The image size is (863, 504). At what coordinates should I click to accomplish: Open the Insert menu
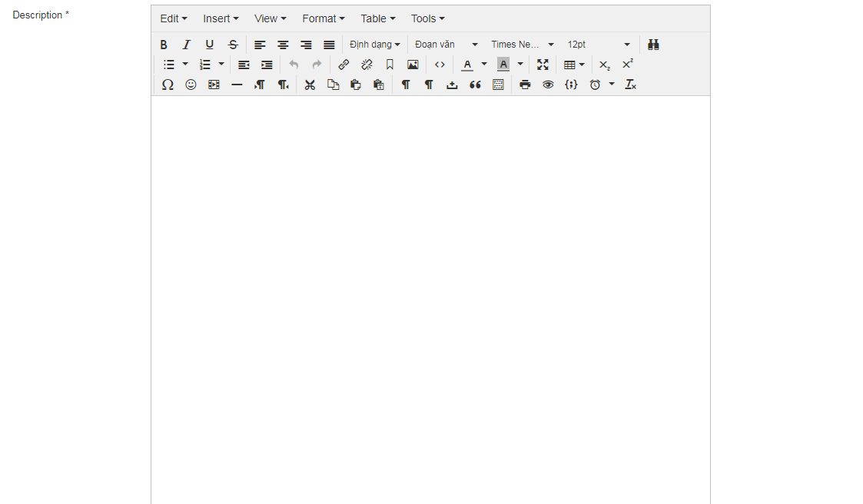click(x=220, y=18)
